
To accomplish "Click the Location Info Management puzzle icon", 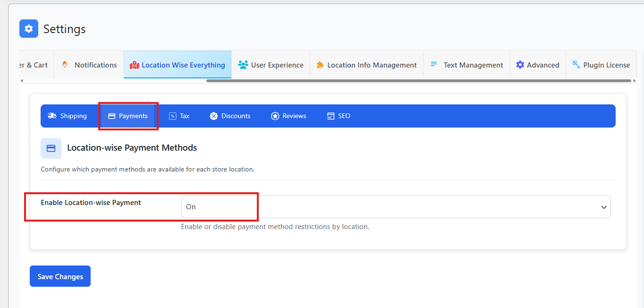I will pyautogui.click(x=320, y=65).
